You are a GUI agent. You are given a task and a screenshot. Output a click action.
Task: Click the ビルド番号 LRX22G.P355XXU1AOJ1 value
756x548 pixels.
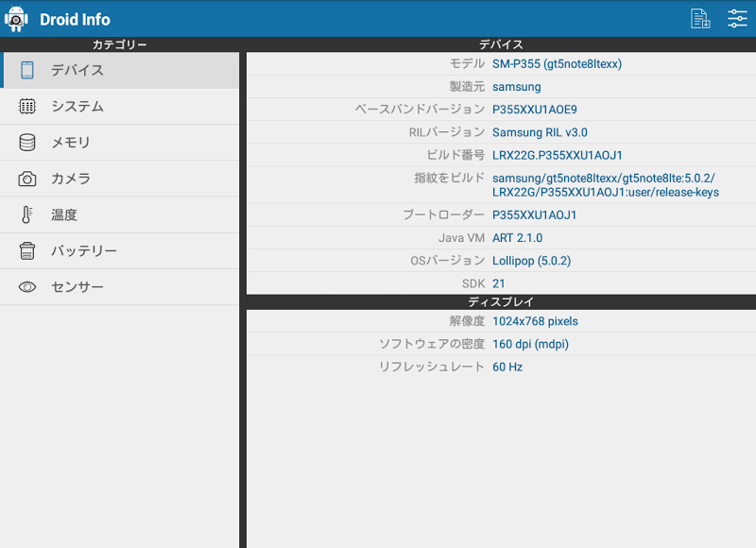[x=558, y=155]
